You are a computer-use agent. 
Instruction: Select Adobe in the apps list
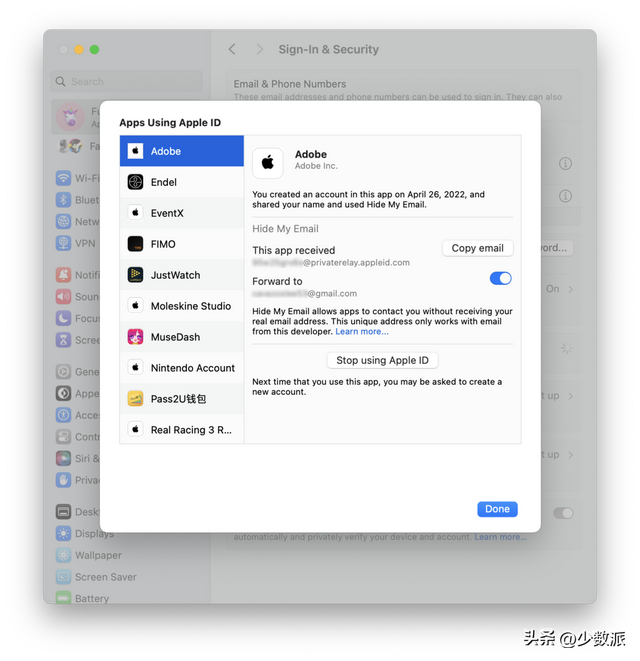[x=182, y=151]
